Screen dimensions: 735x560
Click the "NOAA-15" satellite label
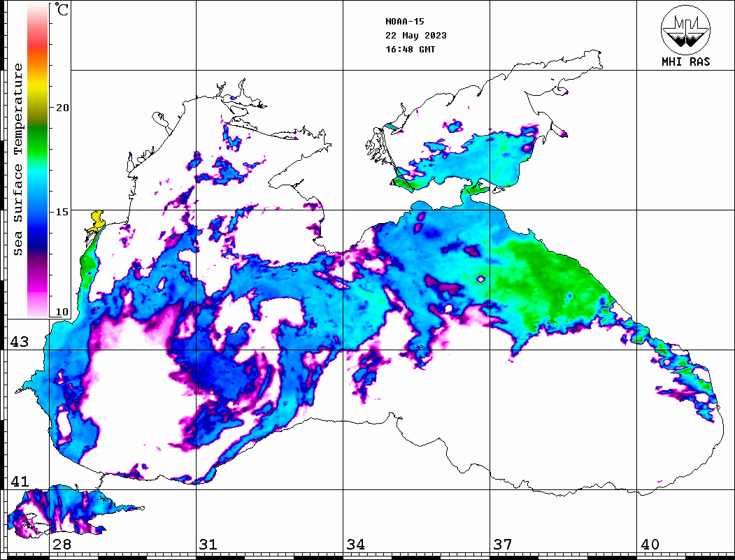(404, 22)
